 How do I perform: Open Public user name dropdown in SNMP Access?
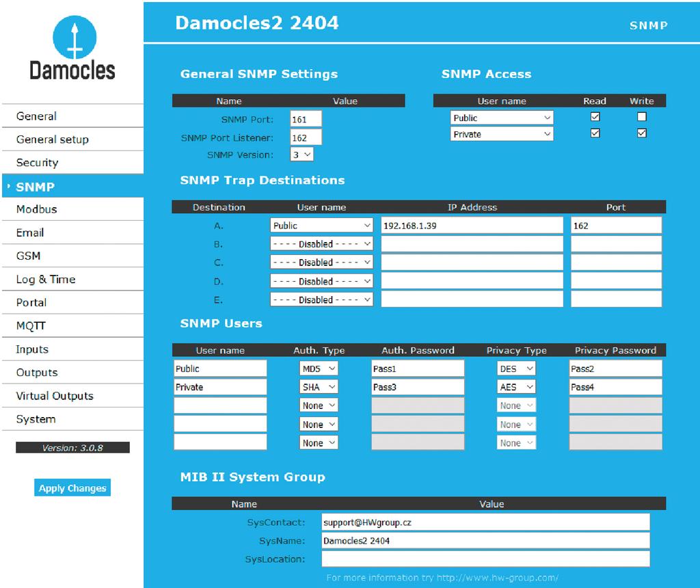[502, 118]
